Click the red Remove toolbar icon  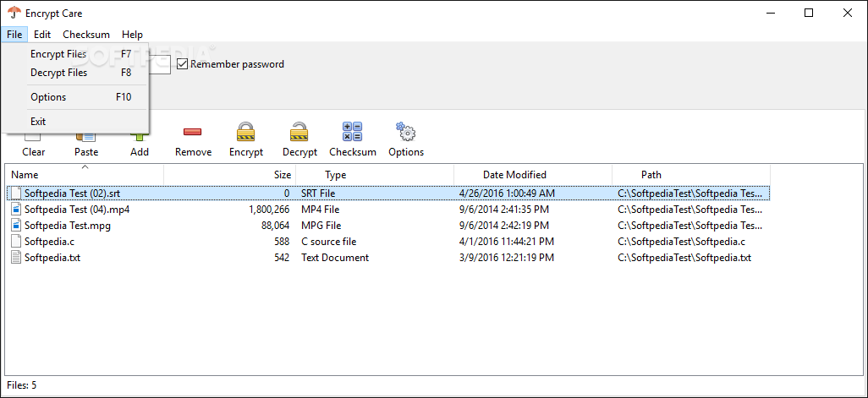193,132
